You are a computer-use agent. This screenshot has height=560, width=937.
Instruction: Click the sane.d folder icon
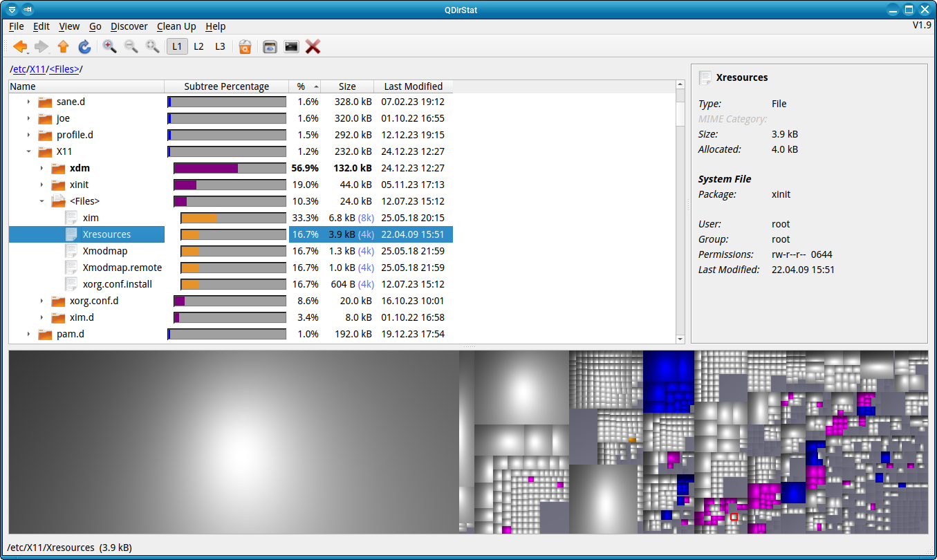[x=45, y=102]
